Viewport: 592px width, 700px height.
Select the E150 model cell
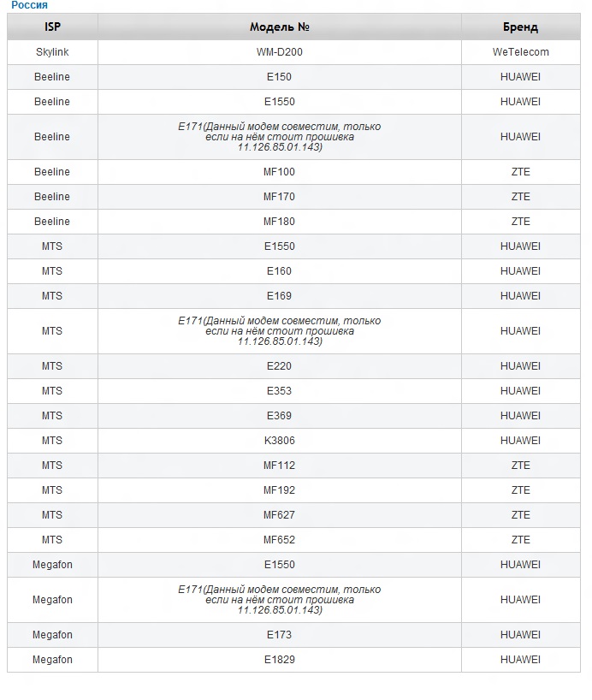279,77
